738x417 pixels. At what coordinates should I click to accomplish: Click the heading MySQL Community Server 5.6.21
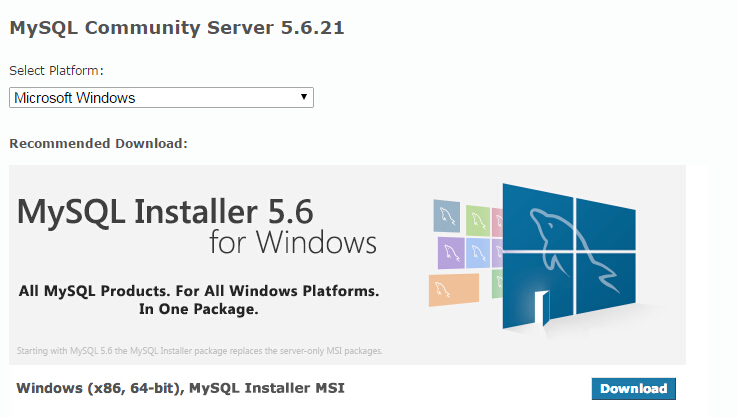pos(177,28)
